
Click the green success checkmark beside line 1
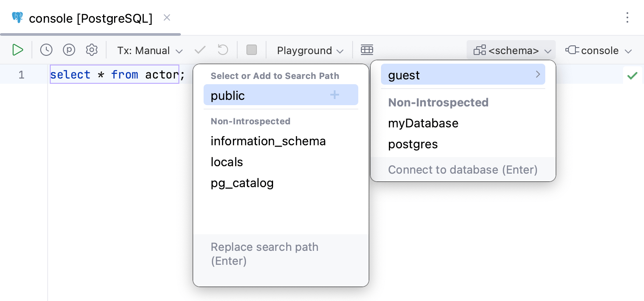click(632, 75)
